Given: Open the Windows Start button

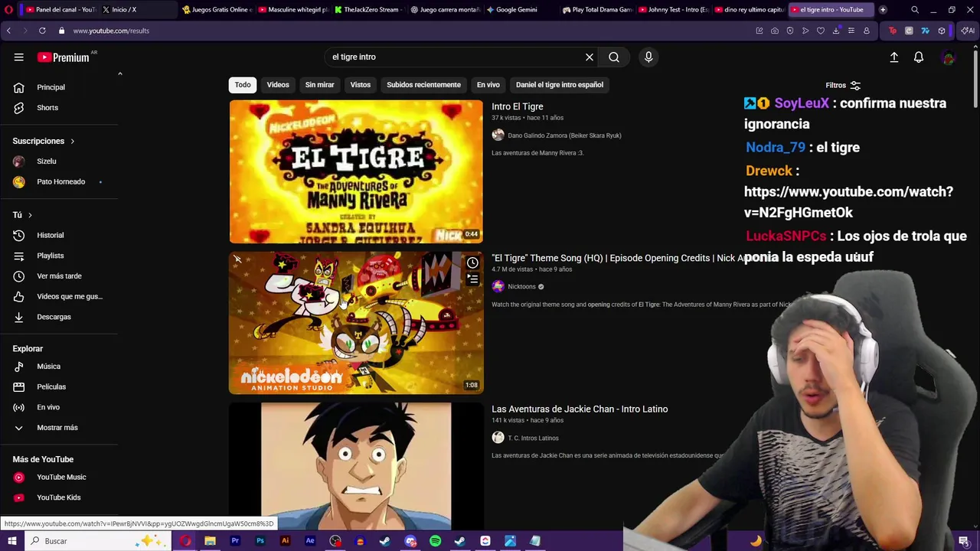Looking at the screenshot, I should coord(12,541).
